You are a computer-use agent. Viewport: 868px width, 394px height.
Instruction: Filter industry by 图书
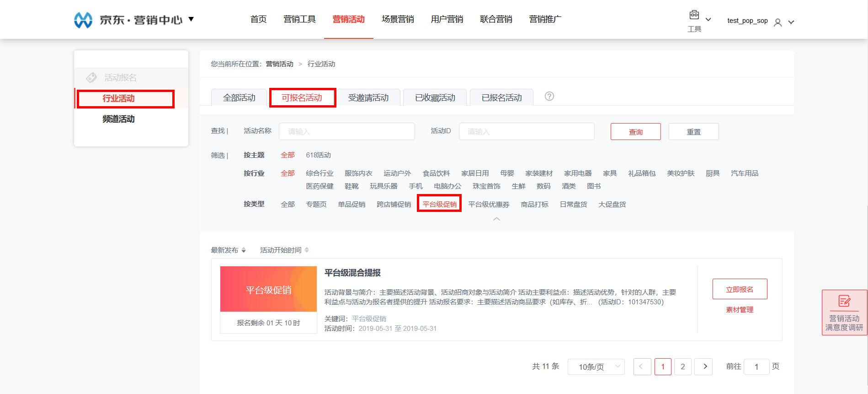(x=594, y=186)
